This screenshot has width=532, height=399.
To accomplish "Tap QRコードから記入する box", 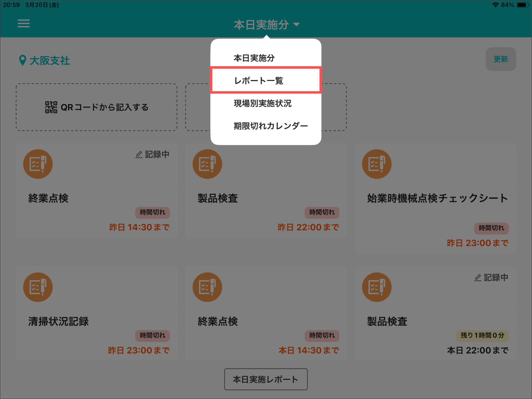I will (x=97, y=107).
